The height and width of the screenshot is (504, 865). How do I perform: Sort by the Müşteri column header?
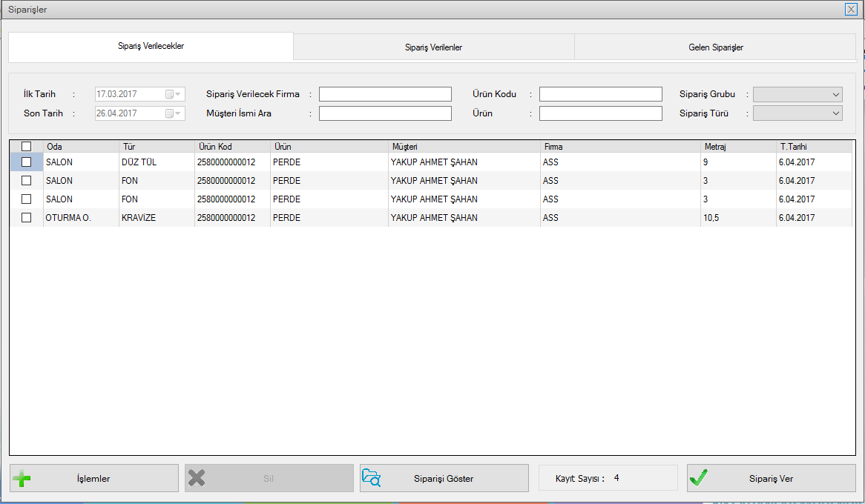tap(464, 147)
